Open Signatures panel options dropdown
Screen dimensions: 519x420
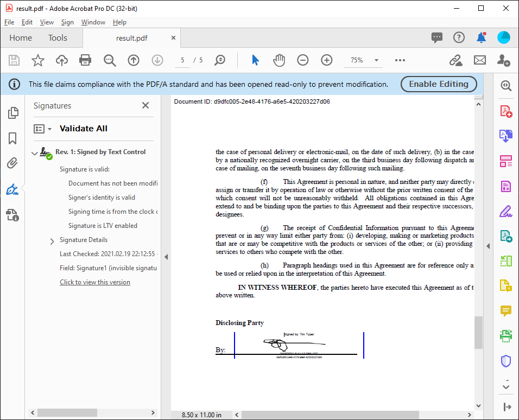42,129
